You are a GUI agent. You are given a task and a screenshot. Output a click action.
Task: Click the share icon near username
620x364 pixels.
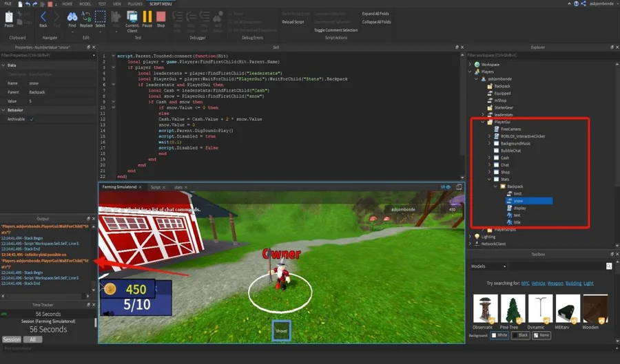point(583,3)
